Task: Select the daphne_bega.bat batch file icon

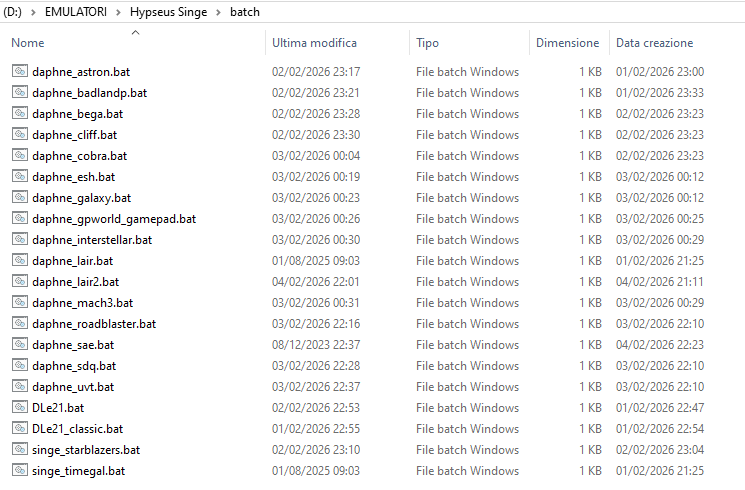Action: tap(20, 113)
